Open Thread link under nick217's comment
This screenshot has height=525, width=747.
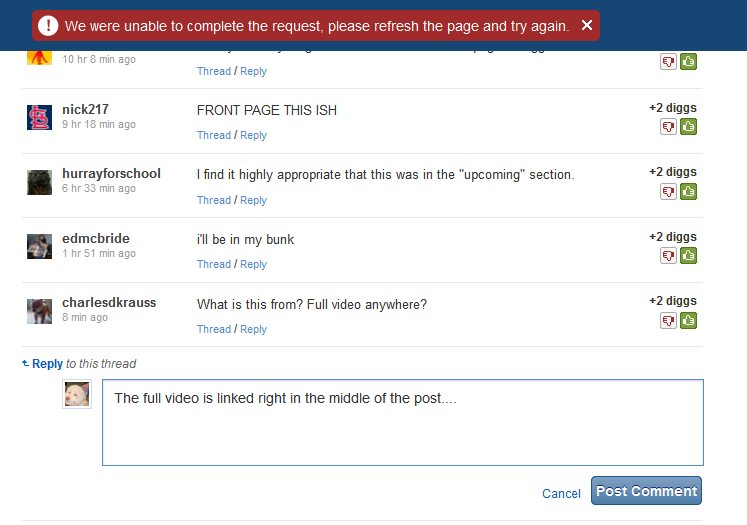(x=214, y=135)
